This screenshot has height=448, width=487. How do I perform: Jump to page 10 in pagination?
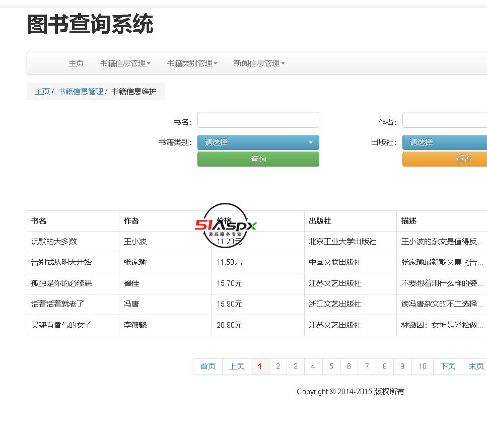pos(423,366)
